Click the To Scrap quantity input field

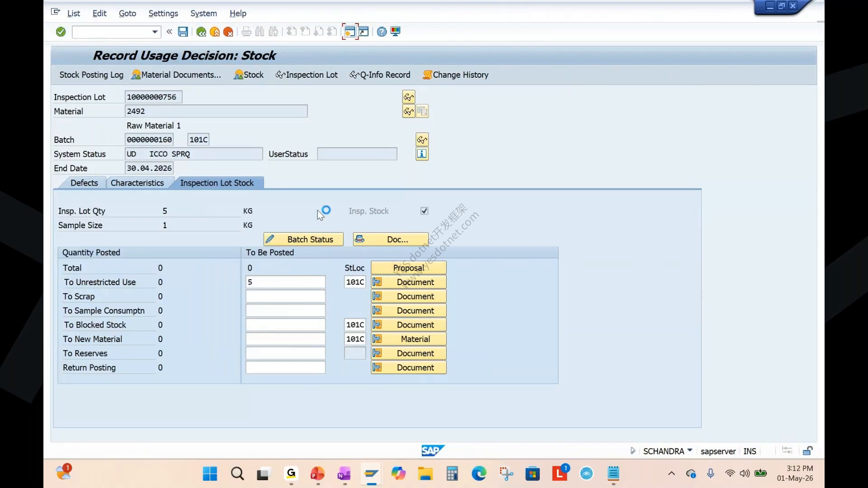pyautogui.click(x=285, y=296)
